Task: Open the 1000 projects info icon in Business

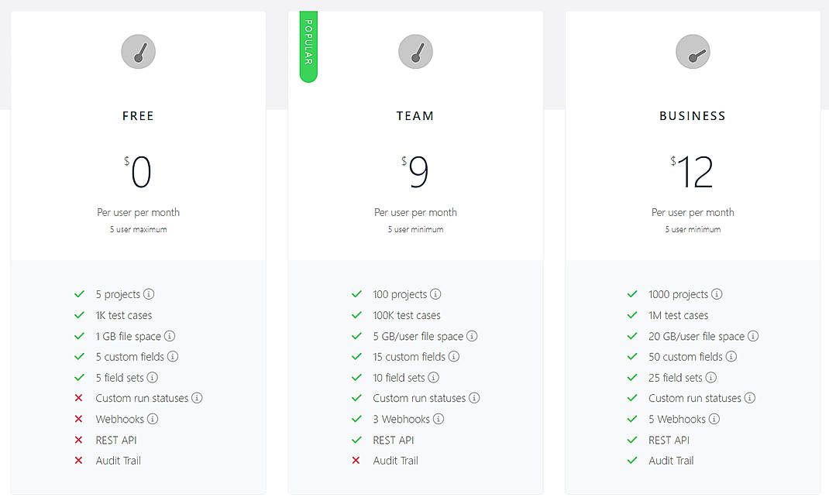Action: click(x=717, y=294)
